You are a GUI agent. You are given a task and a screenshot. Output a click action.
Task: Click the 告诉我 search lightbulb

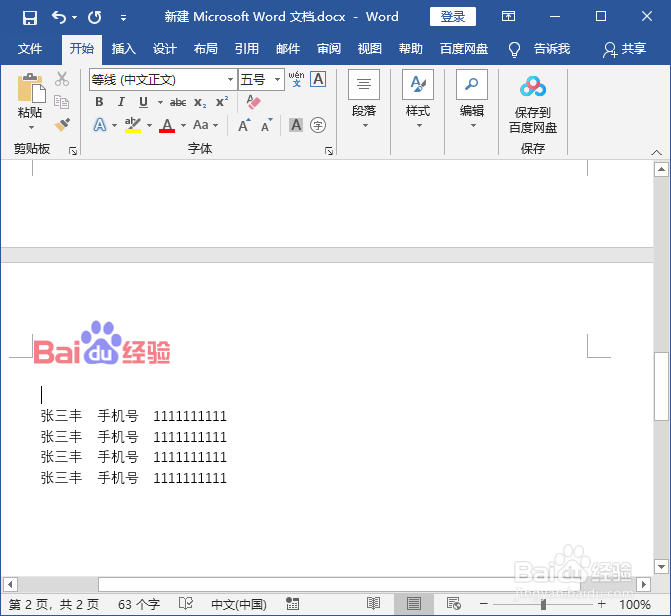pos(514,50)
